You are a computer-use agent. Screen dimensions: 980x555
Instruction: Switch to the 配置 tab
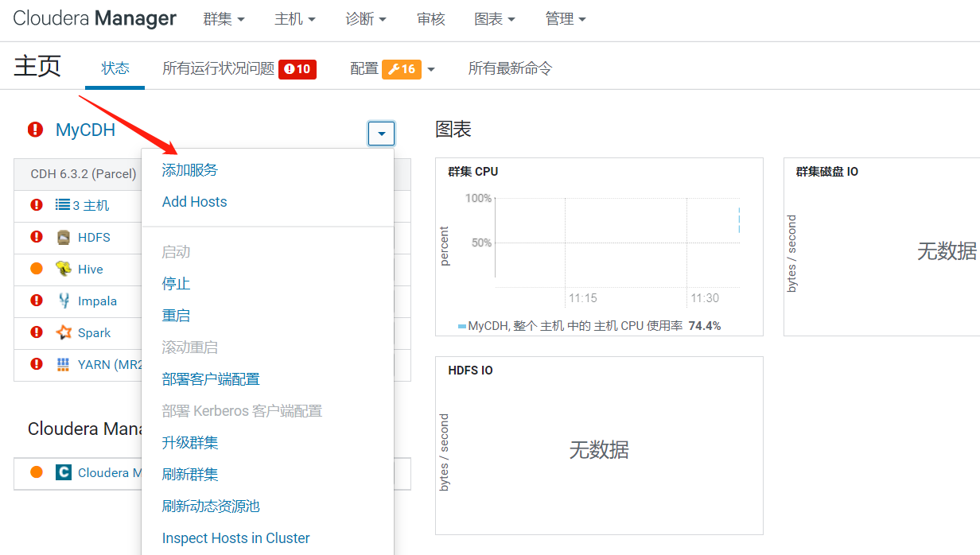coord(364,69)
